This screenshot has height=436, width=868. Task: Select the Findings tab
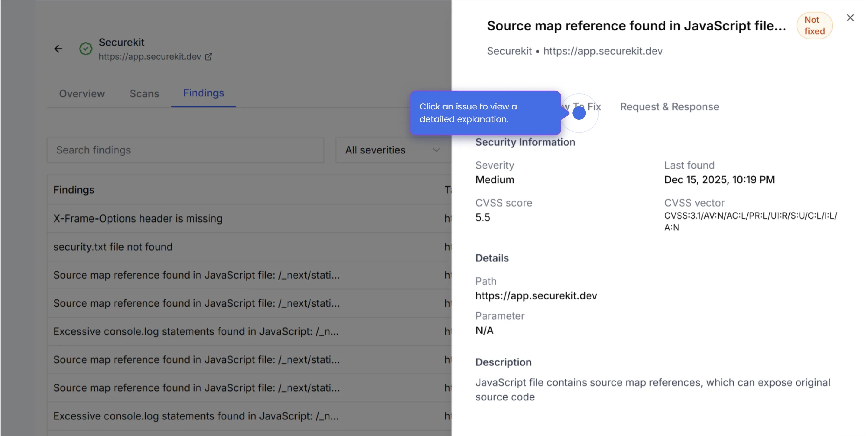[x=203, y=93]
